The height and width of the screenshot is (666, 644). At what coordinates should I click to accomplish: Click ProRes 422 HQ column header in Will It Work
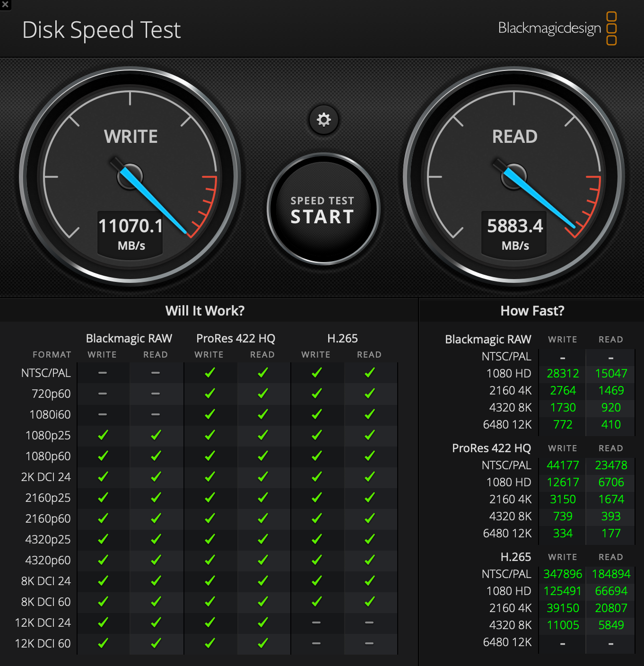coord(235,339)
